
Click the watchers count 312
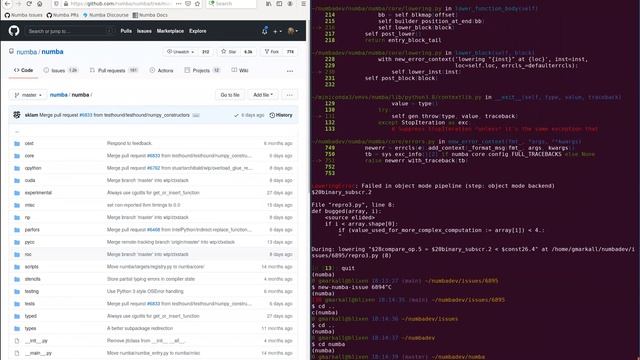click(x=205, y=52)
